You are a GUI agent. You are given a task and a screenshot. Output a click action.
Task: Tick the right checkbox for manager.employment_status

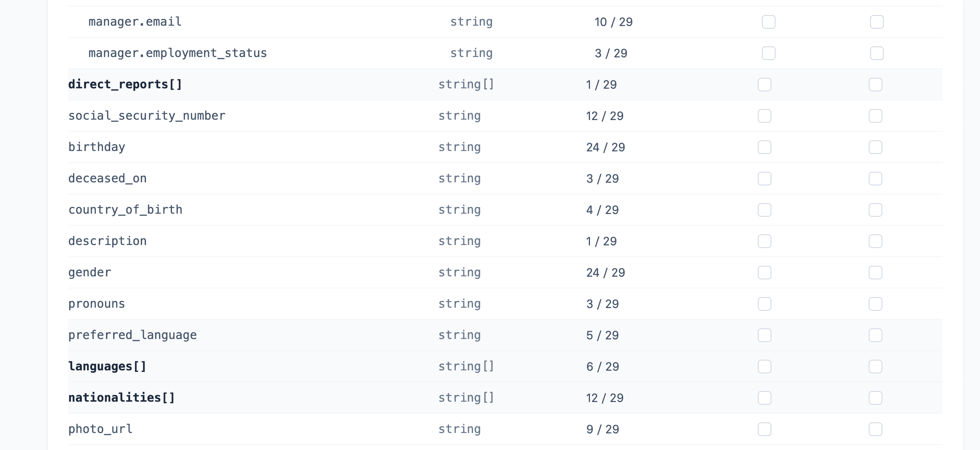coord(877,53)
